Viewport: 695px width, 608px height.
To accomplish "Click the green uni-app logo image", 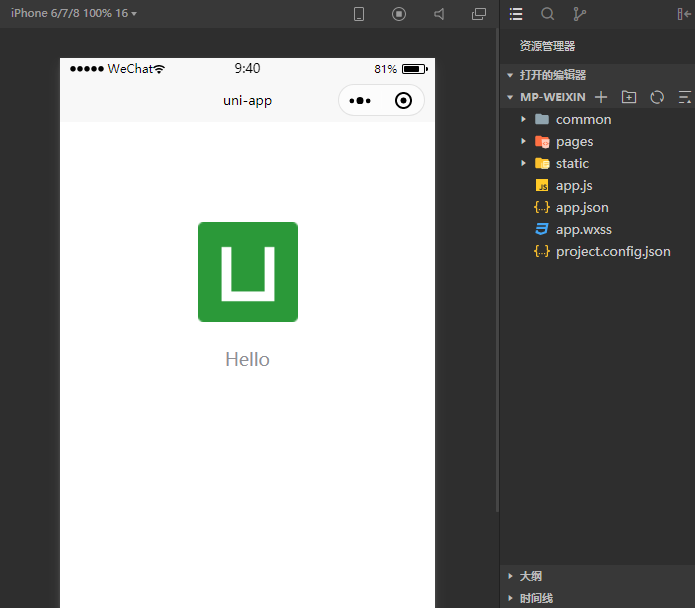I will click(x=248, y=272).
